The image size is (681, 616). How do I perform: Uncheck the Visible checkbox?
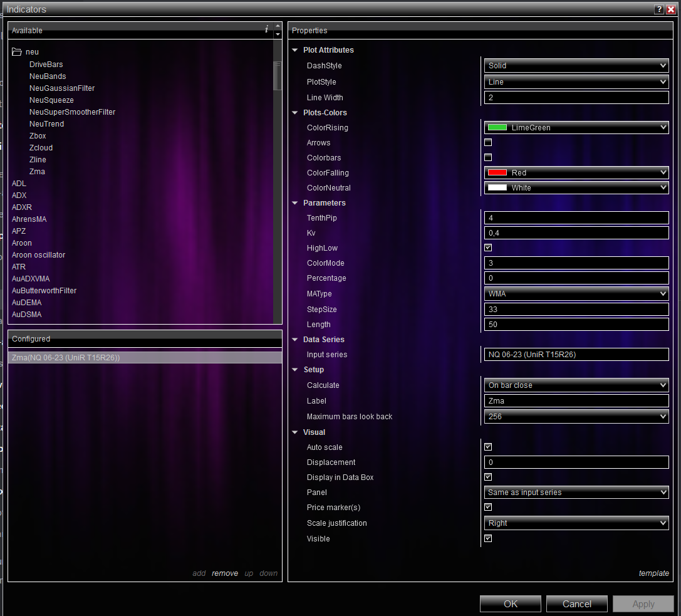tap(488, 538)
